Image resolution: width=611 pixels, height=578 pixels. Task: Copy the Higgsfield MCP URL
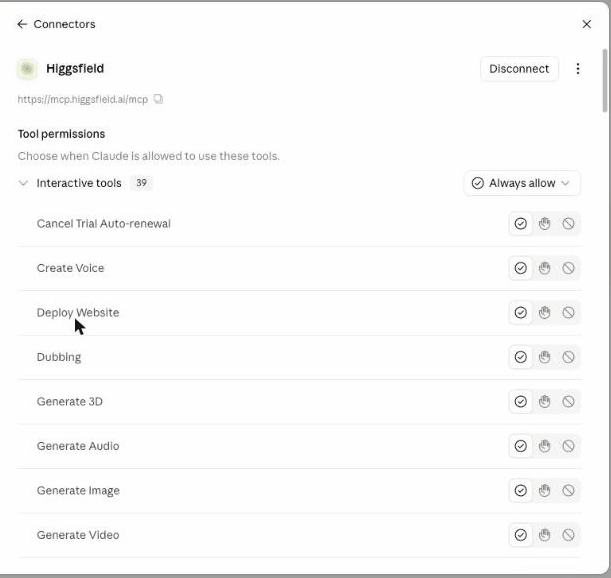pos(158,99)
